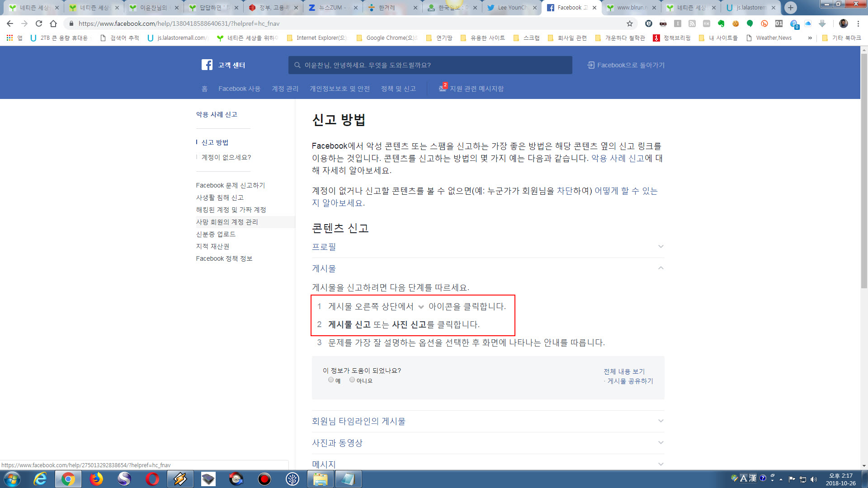Viewport: 868px width, 488px height.
Task: Open the support inbox mail icon
Action: click(x=443, y=89)
